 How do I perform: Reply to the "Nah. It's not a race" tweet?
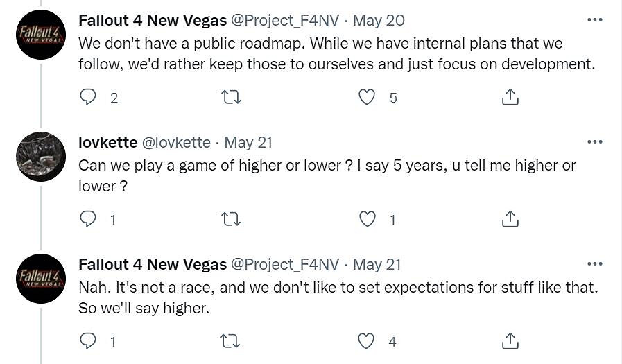coord(88,341)
